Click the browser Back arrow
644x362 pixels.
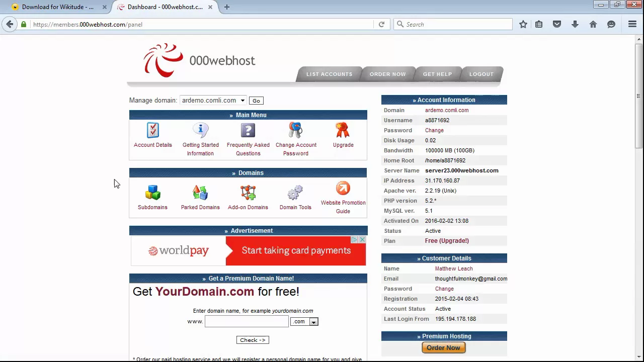pos(10,24)
